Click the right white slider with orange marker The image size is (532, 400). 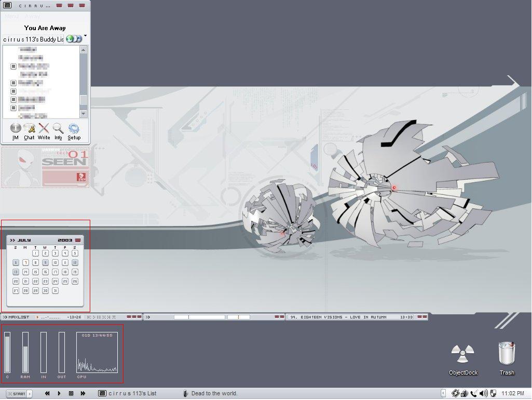click(239, 317)
